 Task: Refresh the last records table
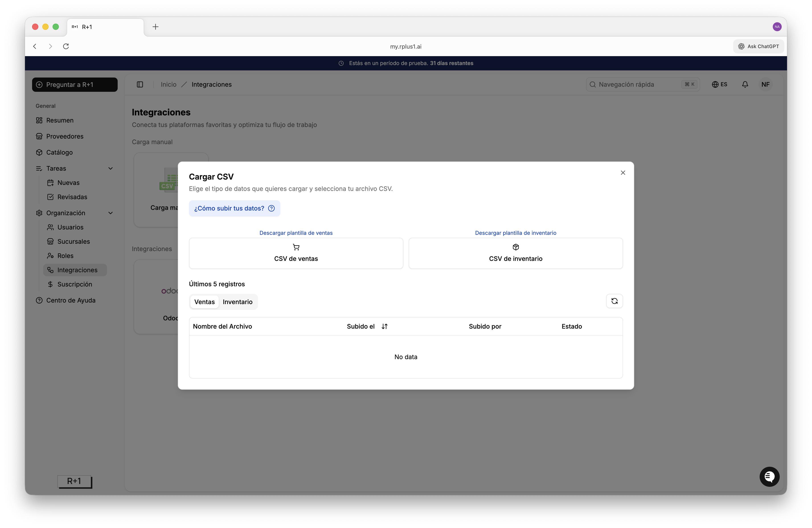pos(614,301)
